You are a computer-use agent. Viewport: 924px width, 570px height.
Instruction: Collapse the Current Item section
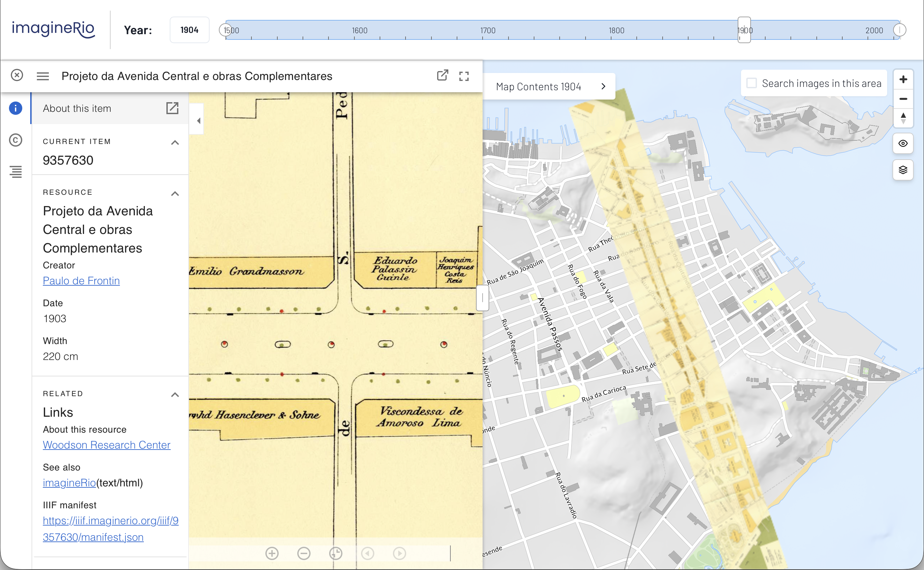tap(175, 142)
